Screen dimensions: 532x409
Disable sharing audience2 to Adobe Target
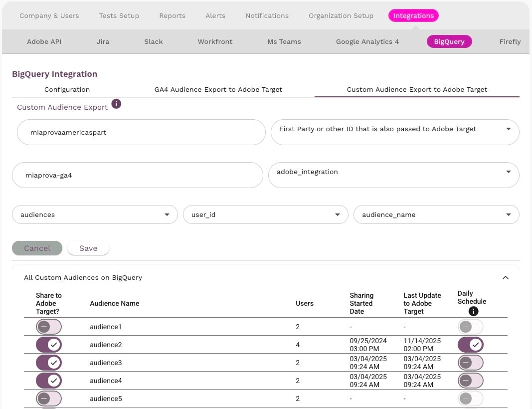coord(48,345)
